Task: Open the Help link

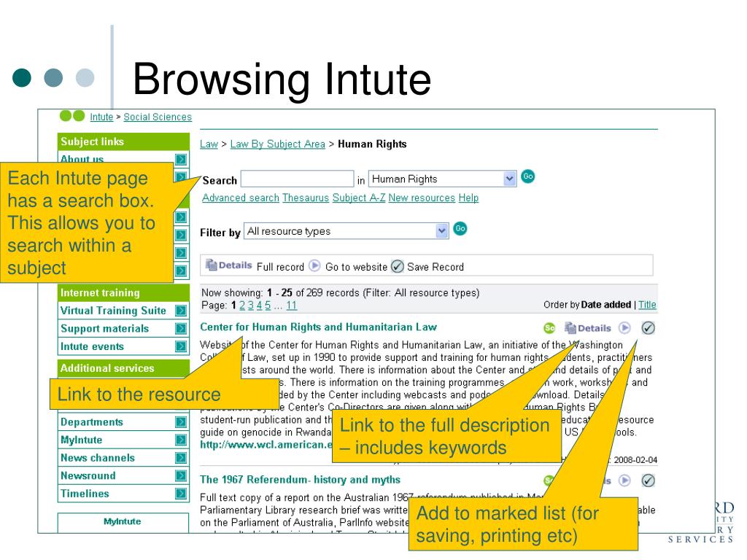Action: point(468,198)
